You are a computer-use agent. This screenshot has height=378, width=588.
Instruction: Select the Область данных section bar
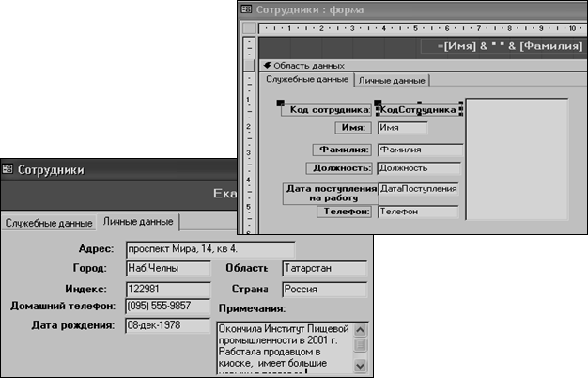pyautogui.click(x=423, y=65)
